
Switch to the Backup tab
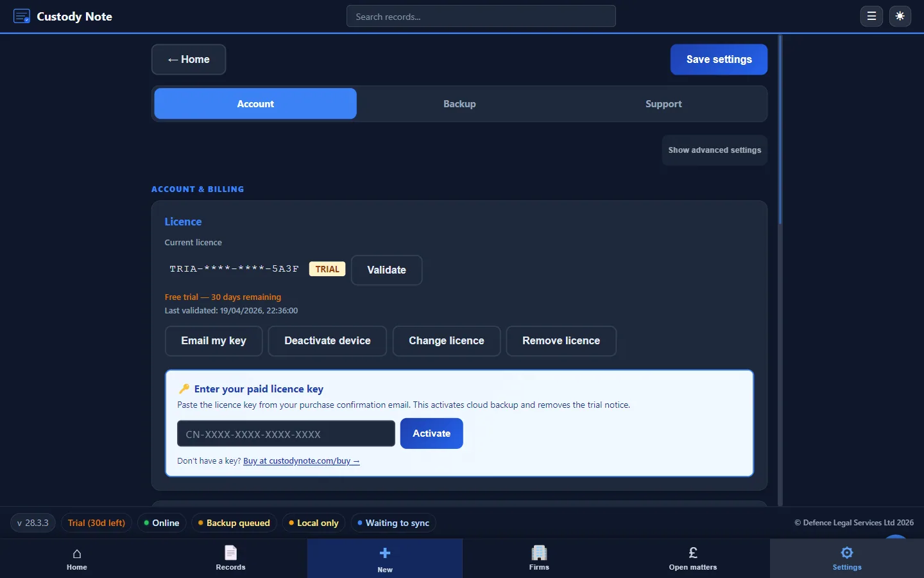tap(459, 103)
